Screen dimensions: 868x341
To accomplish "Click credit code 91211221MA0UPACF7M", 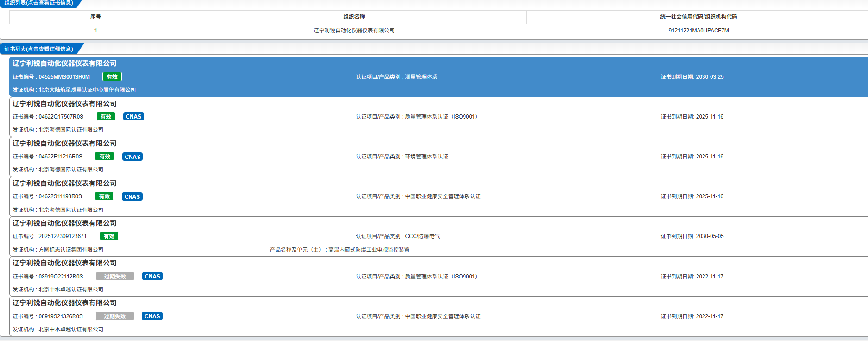I will (x=698, y=31).
